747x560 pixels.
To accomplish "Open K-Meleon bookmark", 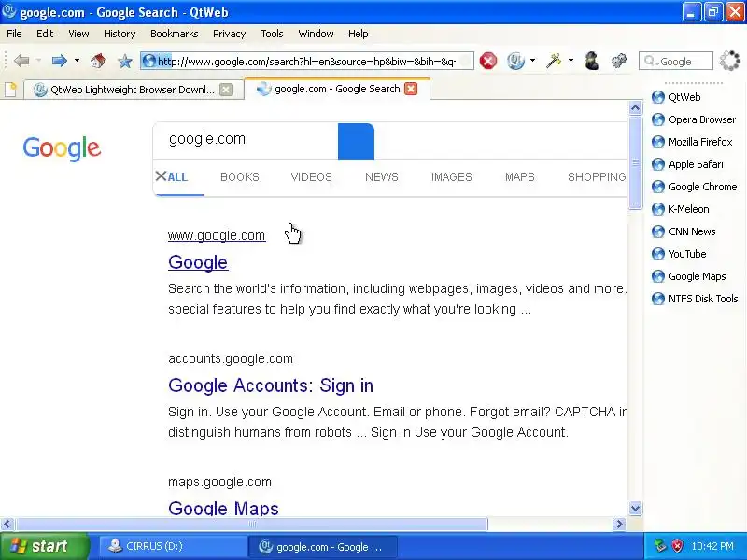I will pos(681,209).
